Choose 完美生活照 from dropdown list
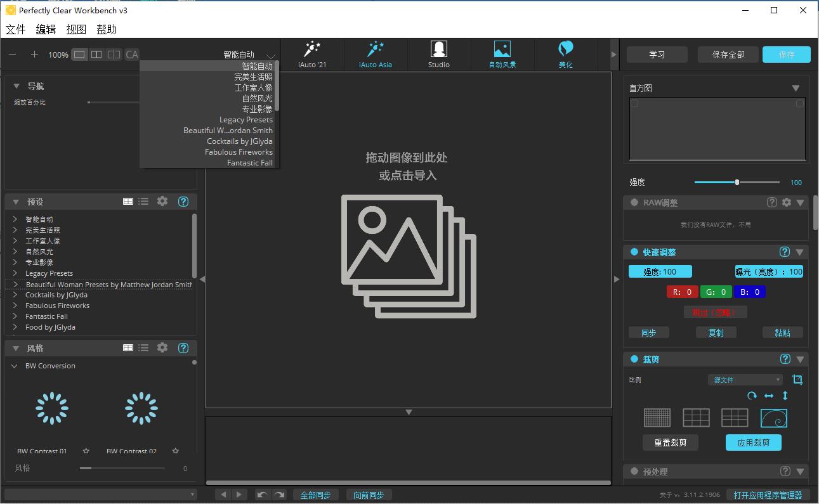This screenshot has width=819, height=504. pyautogui.click(x=253, y=77)
